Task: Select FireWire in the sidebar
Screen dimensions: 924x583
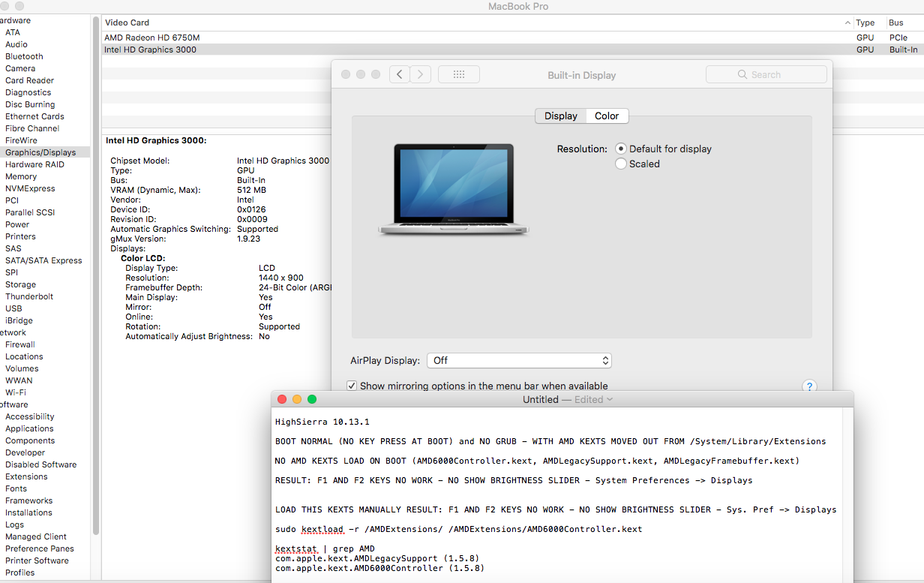Action: pos(21,140)
